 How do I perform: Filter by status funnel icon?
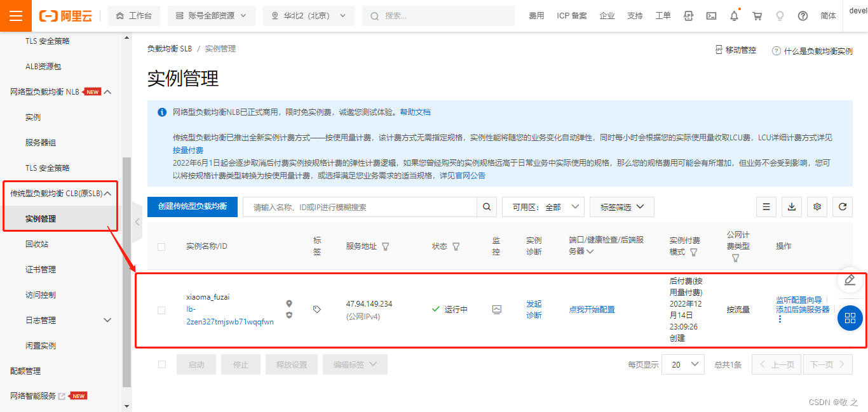[x=456, y=246]
